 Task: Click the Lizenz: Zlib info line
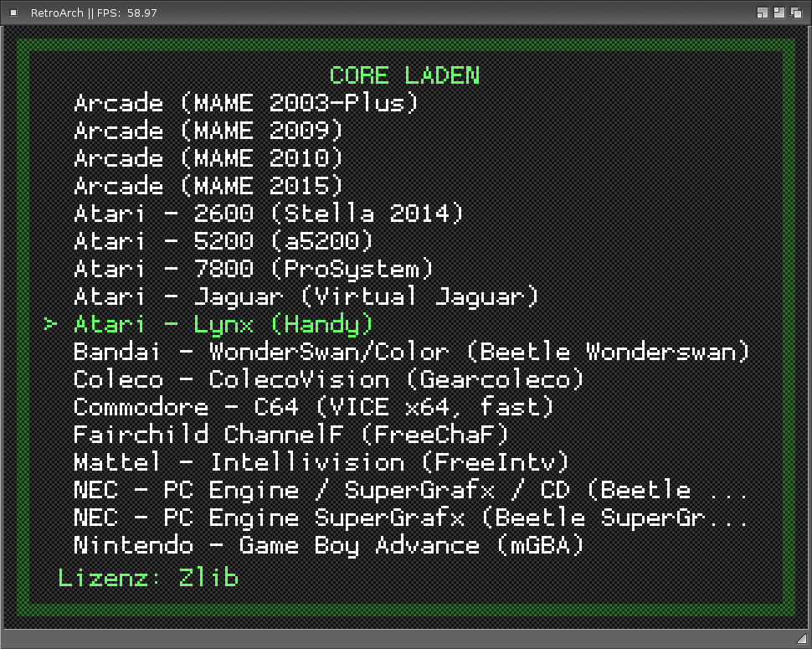point(148,577)
